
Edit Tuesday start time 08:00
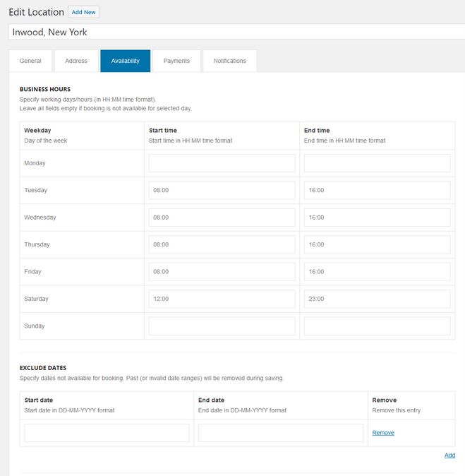pyautogui.click(x=222, y=191)
